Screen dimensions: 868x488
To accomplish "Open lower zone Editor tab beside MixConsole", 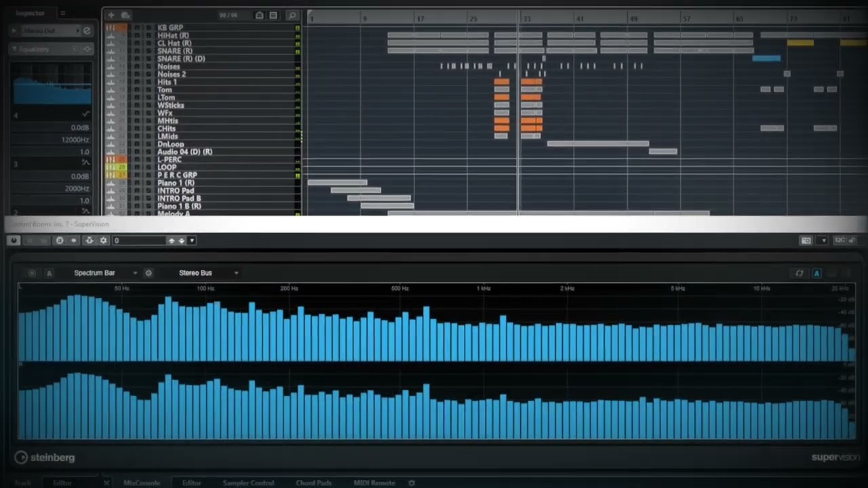I will tap(192, 483).
